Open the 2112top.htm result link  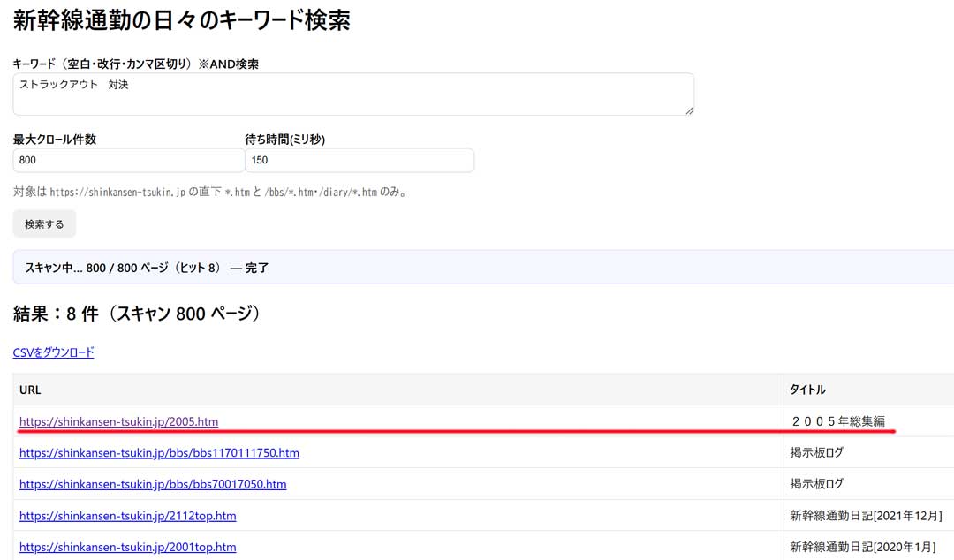[x=127, y=516]
